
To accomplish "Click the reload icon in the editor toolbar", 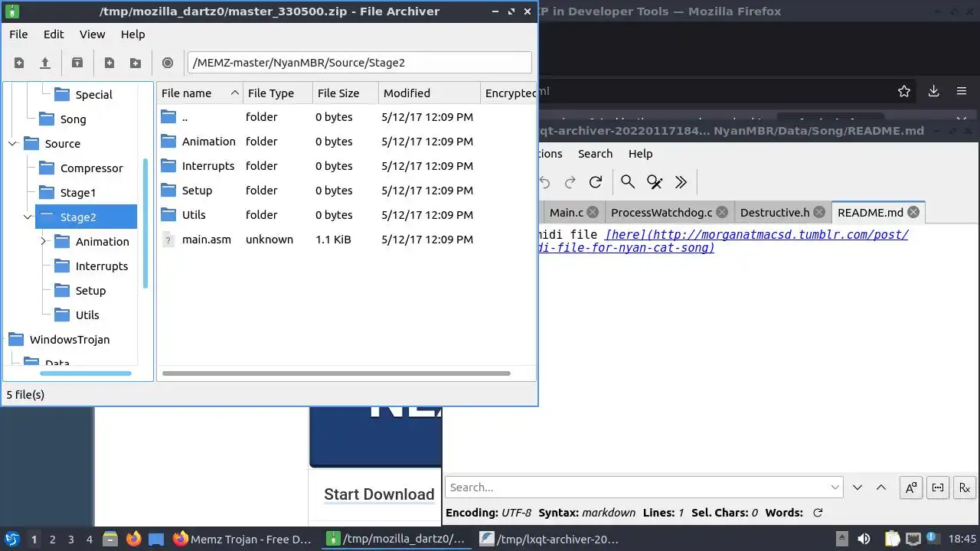I will point(595,182).
